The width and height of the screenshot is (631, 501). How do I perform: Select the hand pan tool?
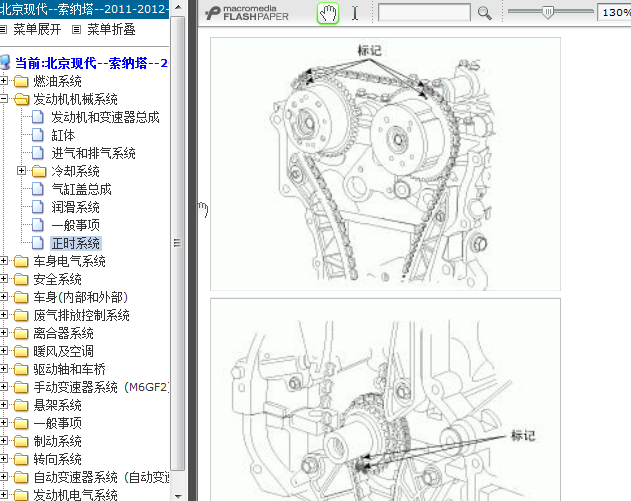328,13
